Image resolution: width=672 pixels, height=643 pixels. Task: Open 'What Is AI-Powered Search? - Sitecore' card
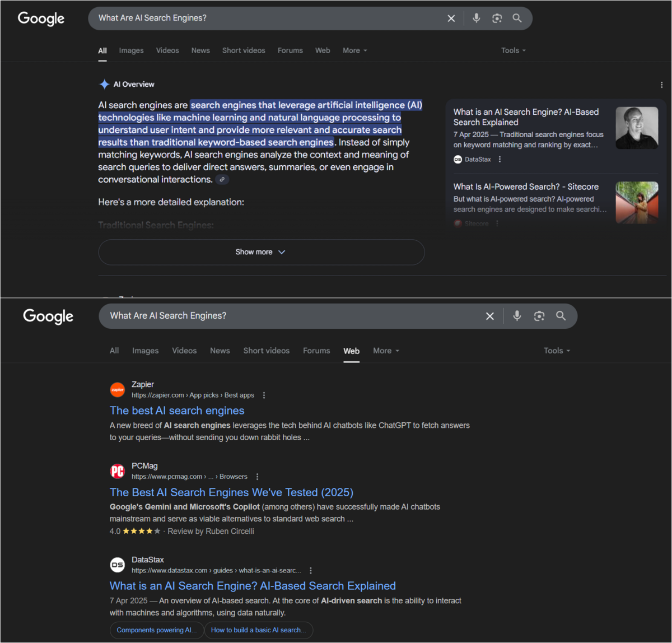tap(526, 187)
